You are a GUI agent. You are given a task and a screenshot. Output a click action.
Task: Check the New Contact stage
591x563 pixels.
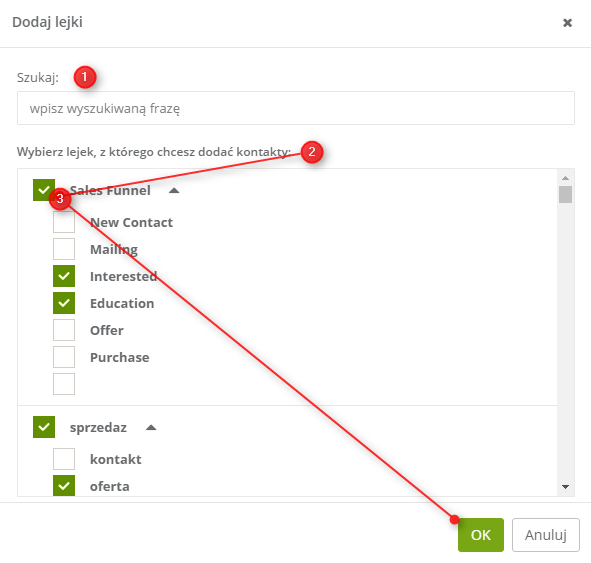tap(64, 222)
